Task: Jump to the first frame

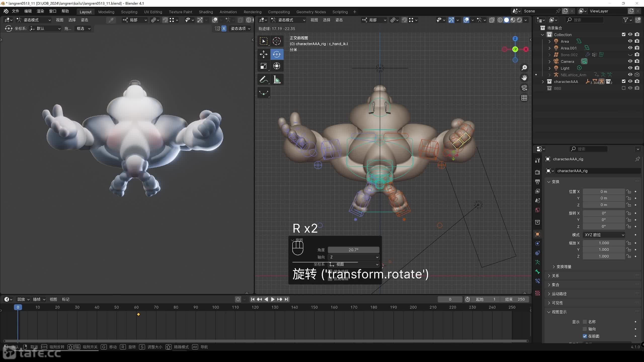Action: pyautogui.click(x=253, y=299)
